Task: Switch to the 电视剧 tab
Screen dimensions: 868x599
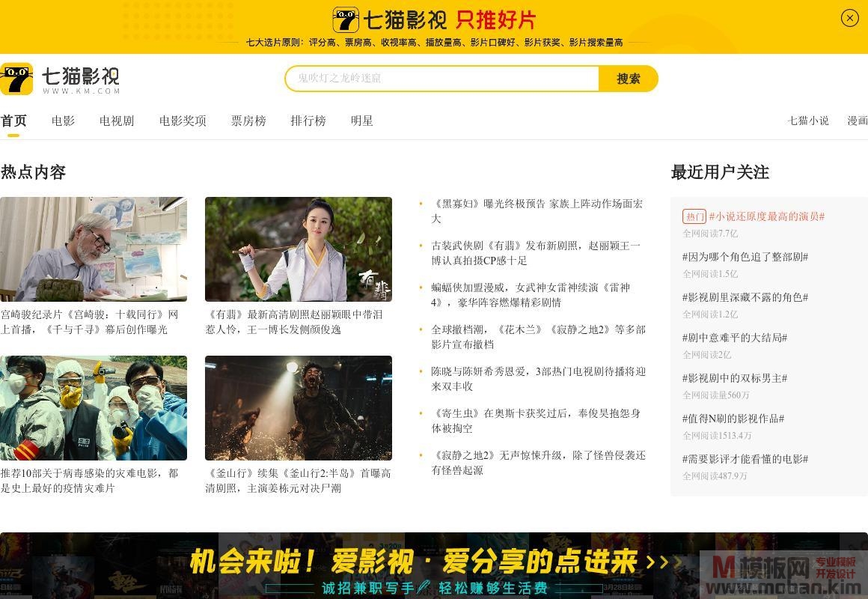Action: click(117, 121)
